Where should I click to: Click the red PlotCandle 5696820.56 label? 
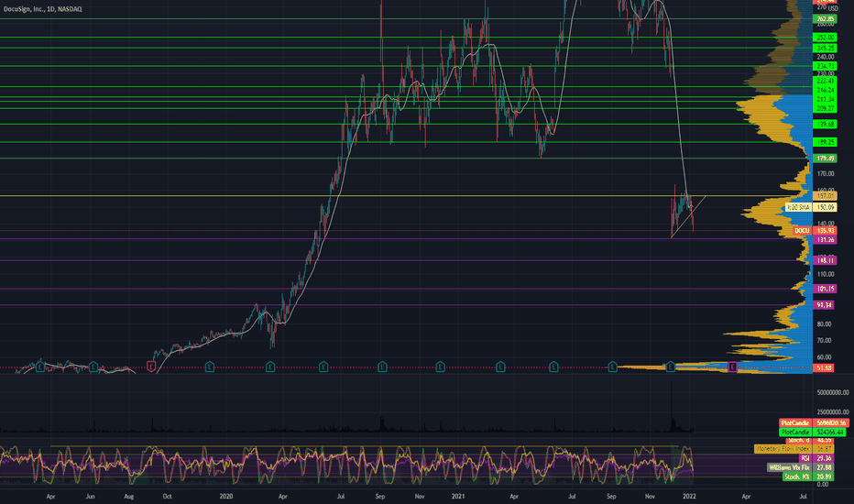point(813,422)
